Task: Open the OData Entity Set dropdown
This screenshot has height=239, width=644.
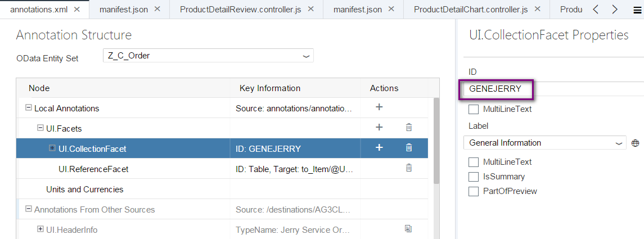Action: [208, 56]
